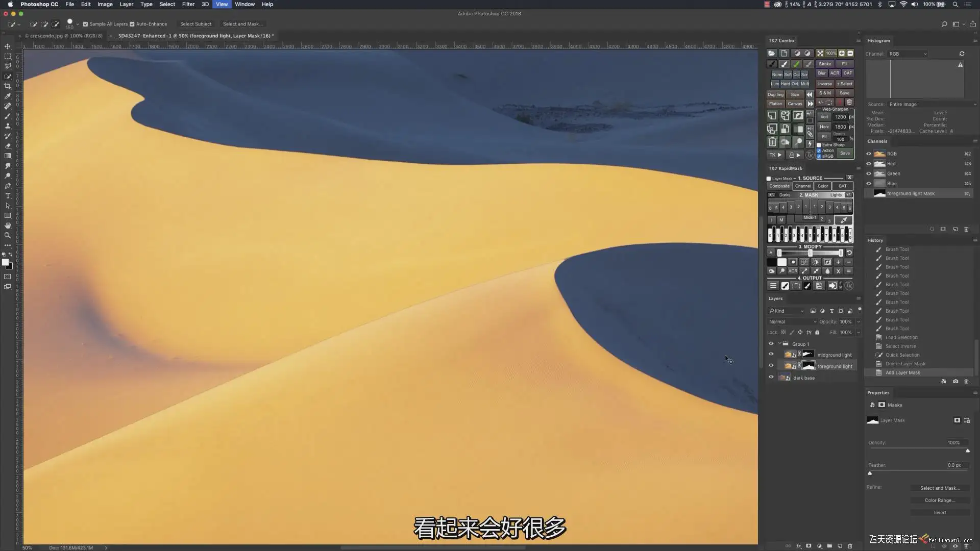The width and height of the screenshot is (980, 551).
Task: Open the Histogram Channel RGB dropdown
Action: click(908, 54)
